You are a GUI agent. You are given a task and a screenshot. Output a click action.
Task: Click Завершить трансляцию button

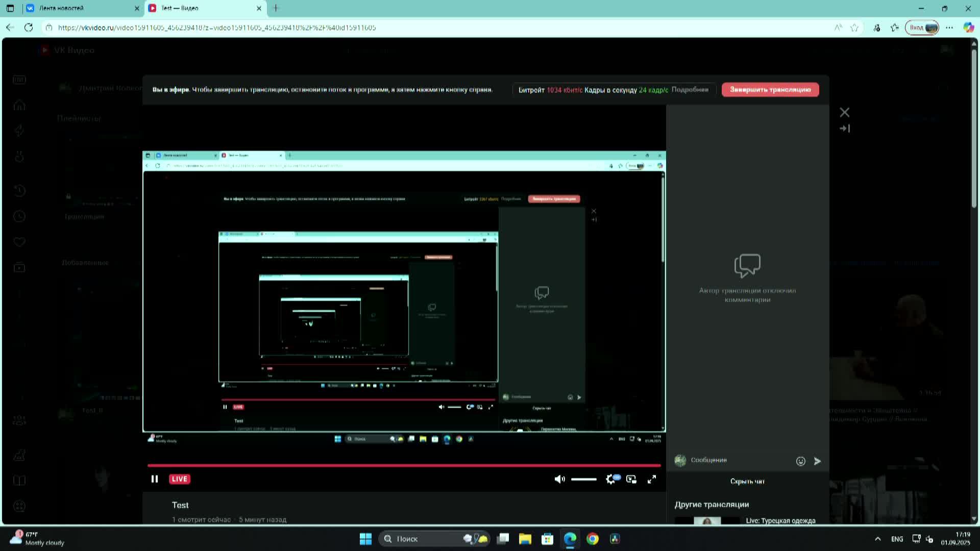pyautogui.click(x=770, y=89)
